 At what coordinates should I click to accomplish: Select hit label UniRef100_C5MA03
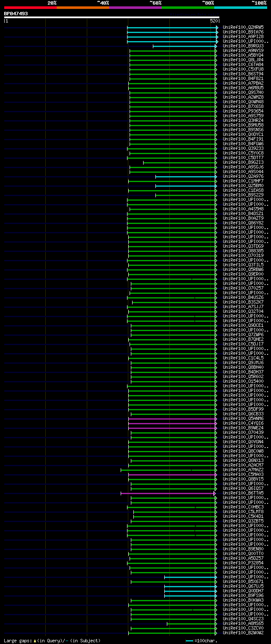(243, 474)
